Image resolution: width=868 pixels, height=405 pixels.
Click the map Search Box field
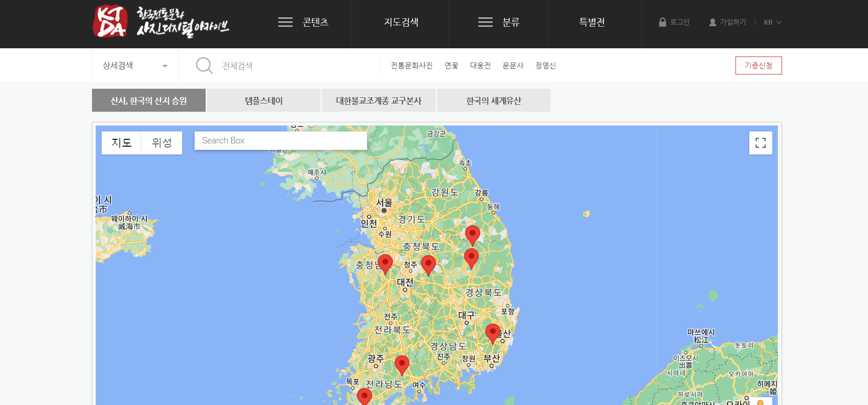[x=280, y=141]
